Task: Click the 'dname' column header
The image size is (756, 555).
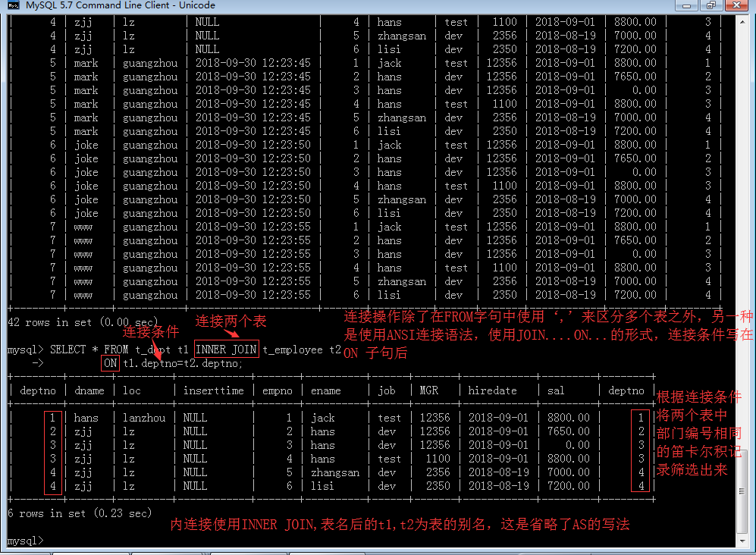Action: [x=89, y=390]
